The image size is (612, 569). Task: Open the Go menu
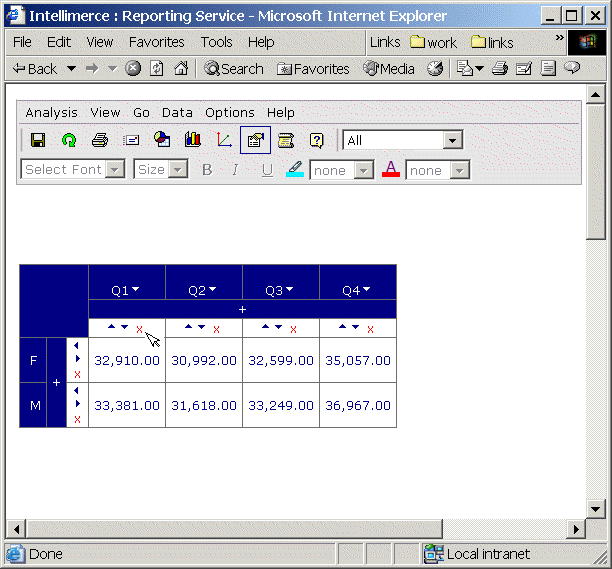(141, 113)
